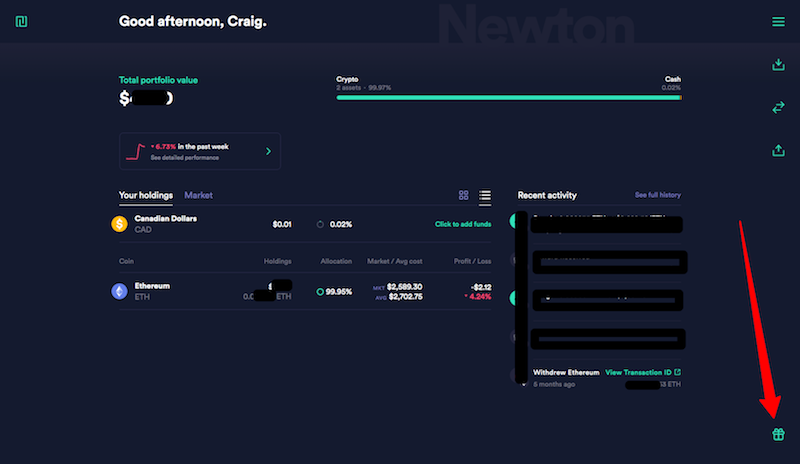The image size is (800, 464).
Task: Click to add funds link
Action: click(x=463, y=224)
